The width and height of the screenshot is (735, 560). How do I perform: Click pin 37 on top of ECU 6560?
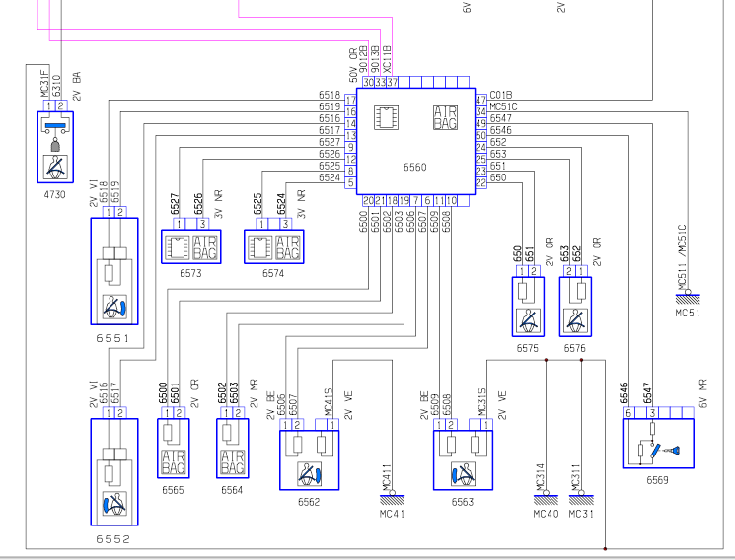pyautogui.click(x=393, y=83)
